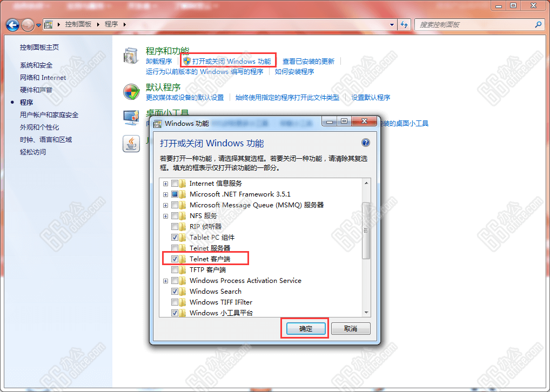Open the recent pages dropdown arrow
The width and height of the screenshot is (550, 392).
38,25
